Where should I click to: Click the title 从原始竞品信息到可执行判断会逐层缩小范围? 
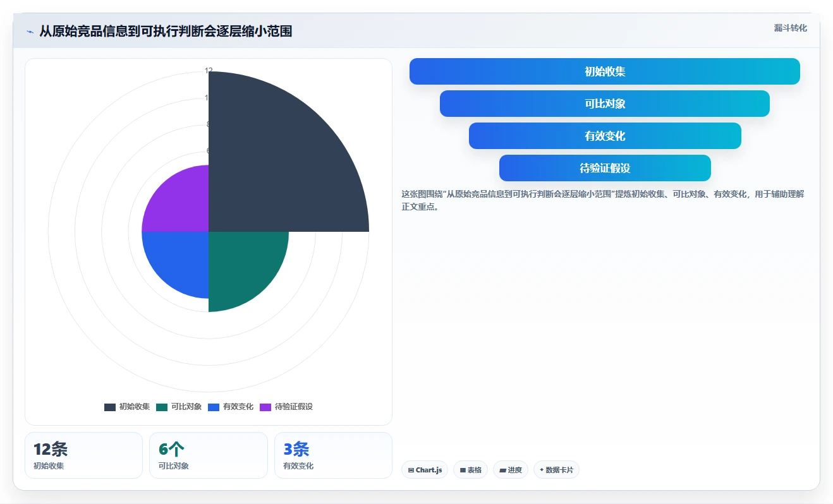click(166, 32)
